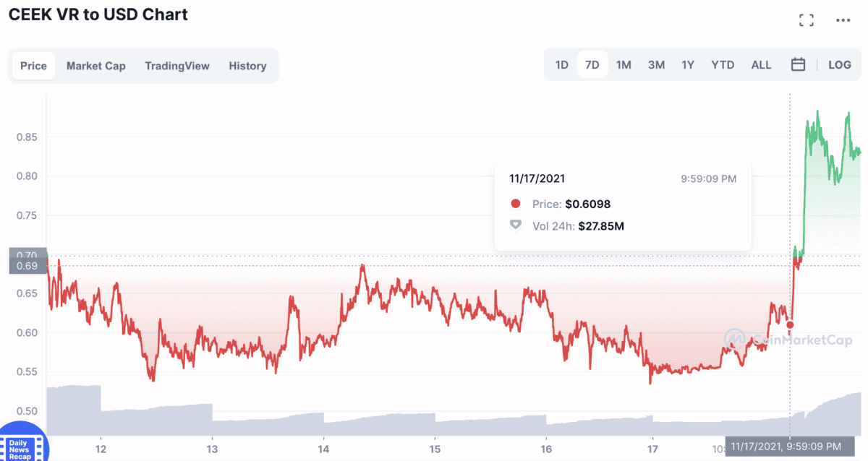Viewport: 868px width, 461px height.
Task: Click the 0.75 price axis label
Action: 27,215
